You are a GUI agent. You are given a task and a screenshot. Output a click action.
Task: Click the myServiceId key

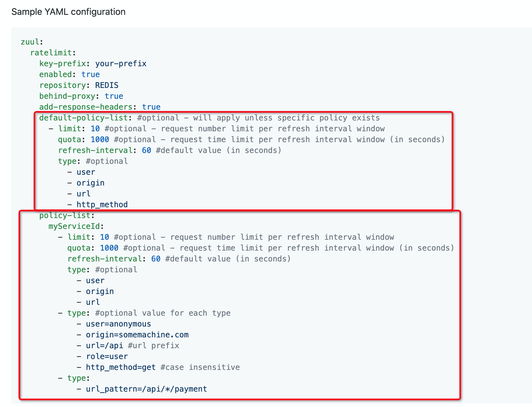pos(74,226)
